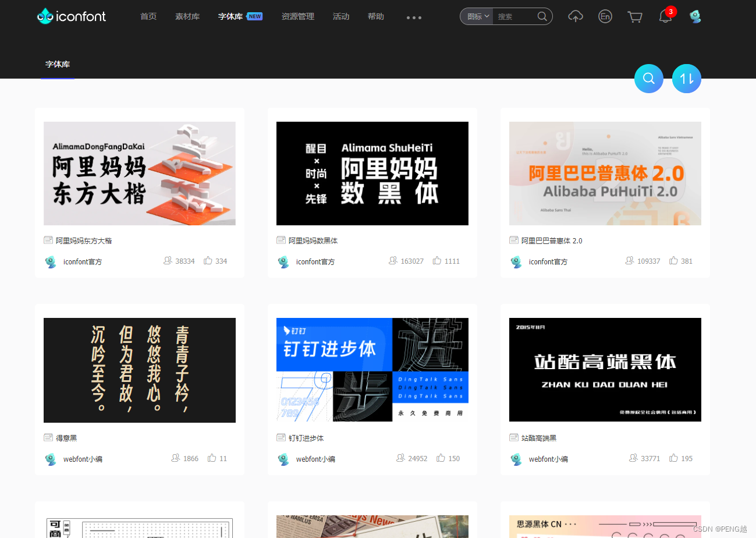Image resolution: width=756 pixels, height=538 pixels.
Task: Click the floating magnifier search button
Action: (649, 78)
